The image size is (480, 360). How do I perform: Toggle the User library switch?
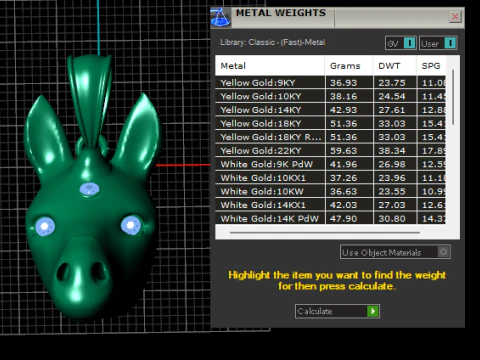[x=438, y=43]
